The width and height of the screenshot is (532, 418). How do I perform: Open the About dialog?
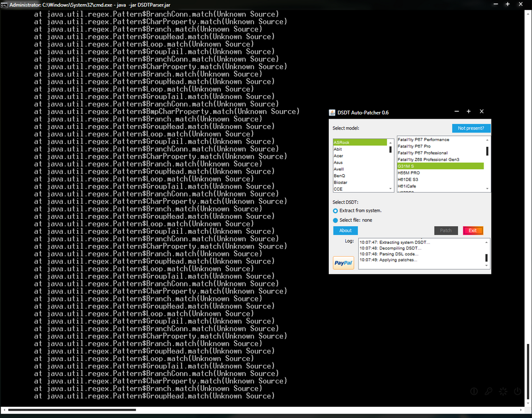coord(345,231)
